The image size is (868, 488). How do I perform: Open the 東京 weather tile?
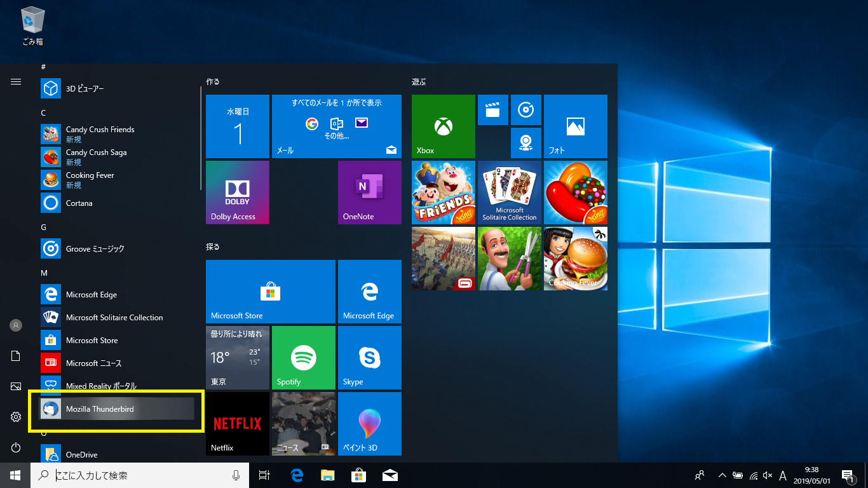click(238, 358)
